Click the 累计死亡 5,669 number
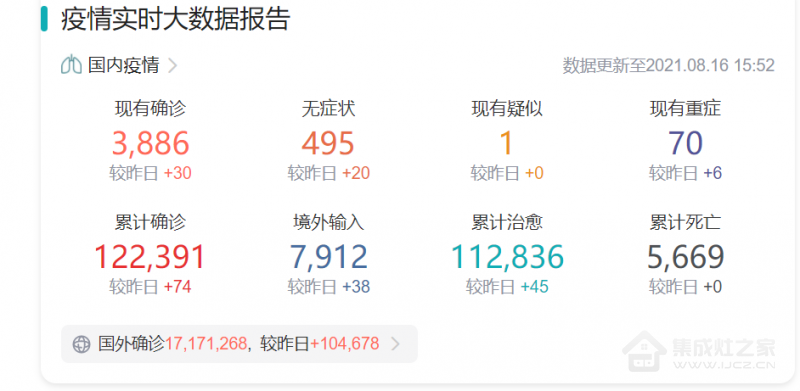Screen dimensions: 800x391 pyautogui.click(x=685, y=257)
